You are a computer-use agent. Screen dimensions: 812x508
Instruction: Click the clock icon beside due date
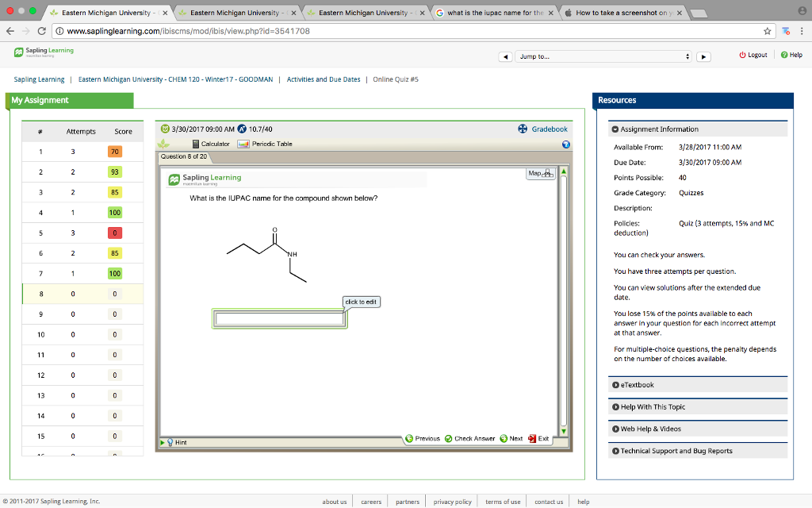pos(165,129)
